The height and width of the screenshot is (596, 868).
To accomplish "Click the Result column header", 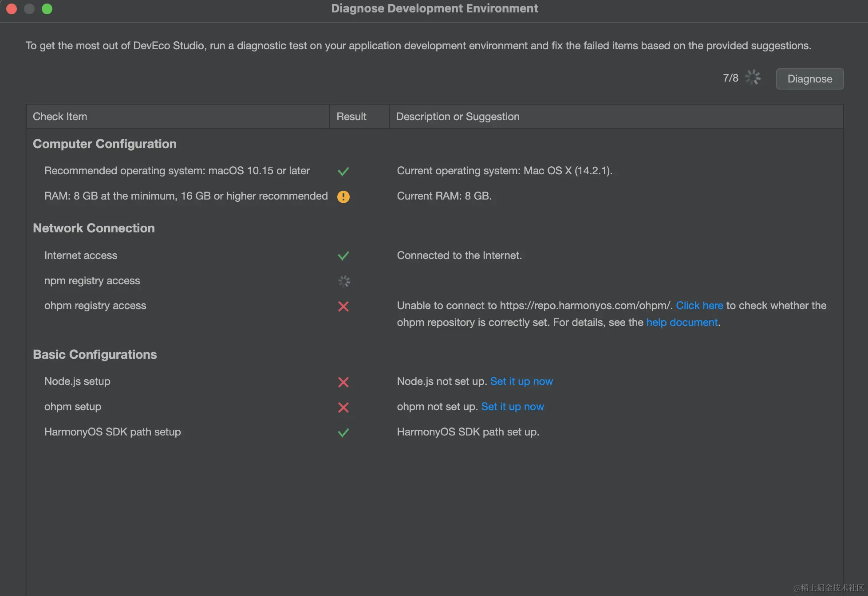I will click(x=351, y=117).
